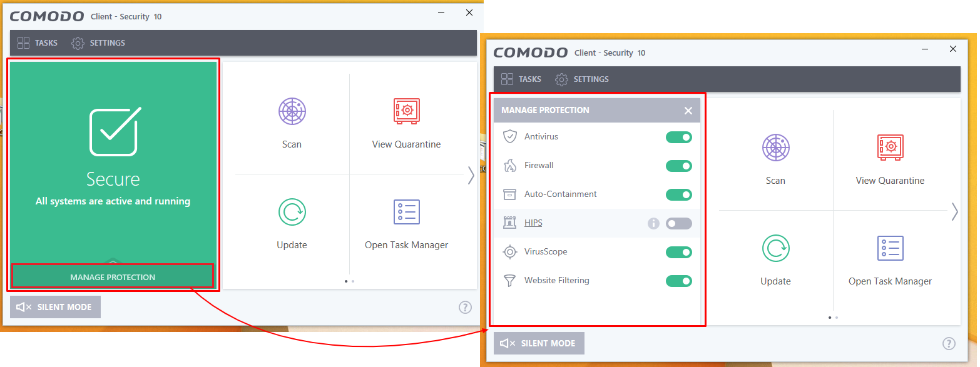Expand MANAGE PROTECTION under the Secure status tile

113,277
